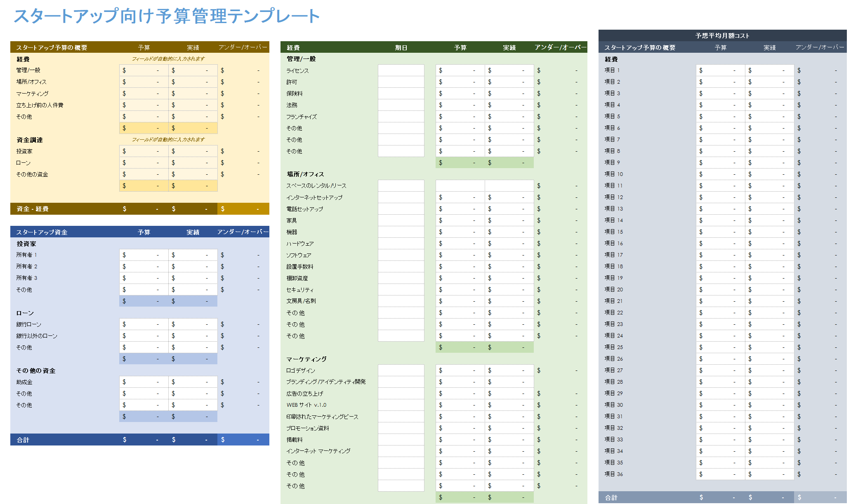The width and height of the screenshot is (858, 504).
Task: Click the 投資家 row under 資金調達
Action: tap(24, 151)
